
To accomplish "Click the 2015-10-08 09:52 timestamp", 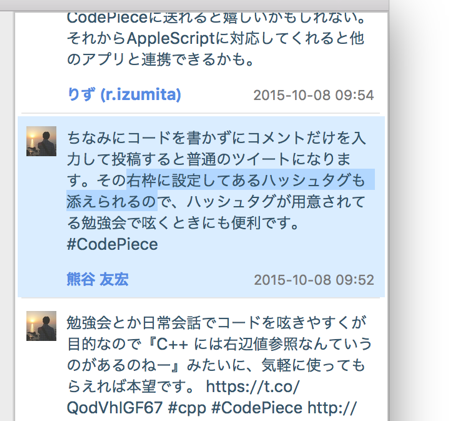I will [314, 280].
